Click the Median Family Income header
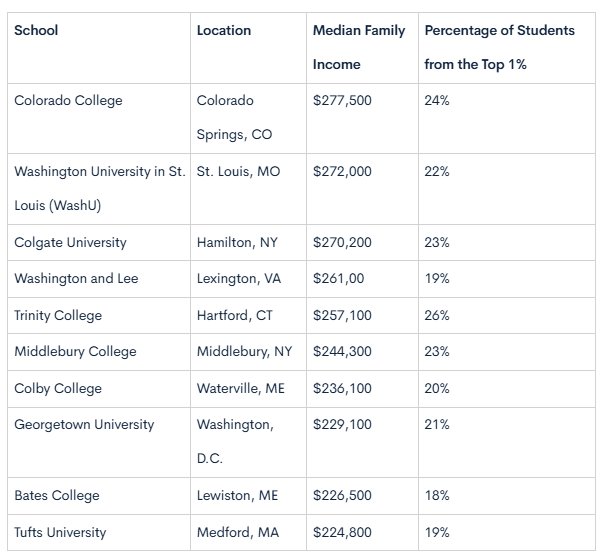 pos(359,47)
